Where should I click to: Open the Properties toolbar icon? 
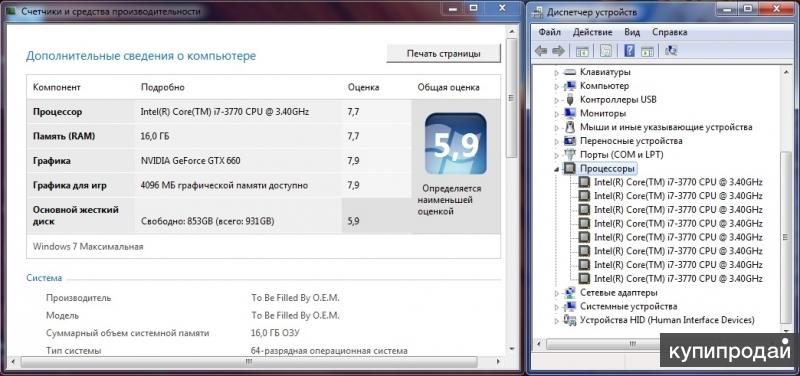point(606,51)
